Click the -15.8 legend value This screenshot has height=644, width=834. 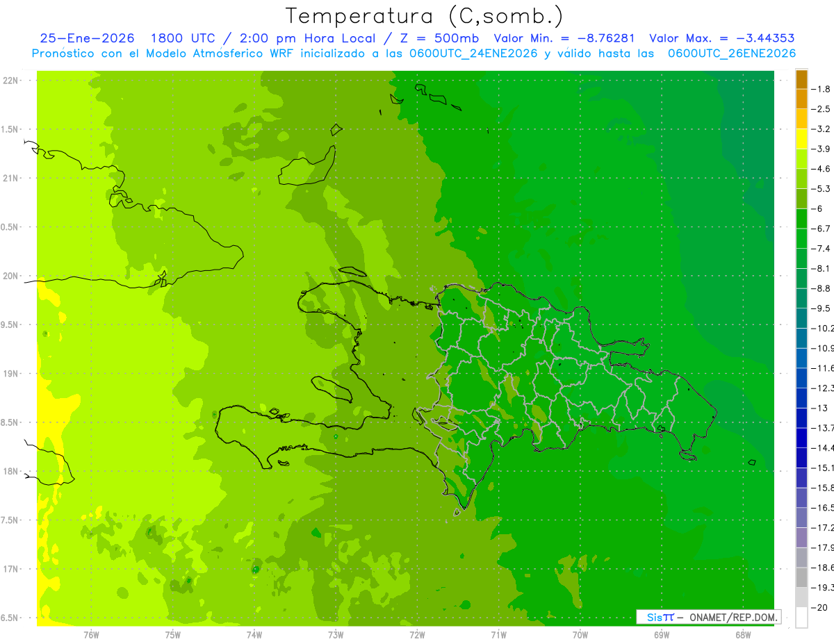[x=822, y=488]
